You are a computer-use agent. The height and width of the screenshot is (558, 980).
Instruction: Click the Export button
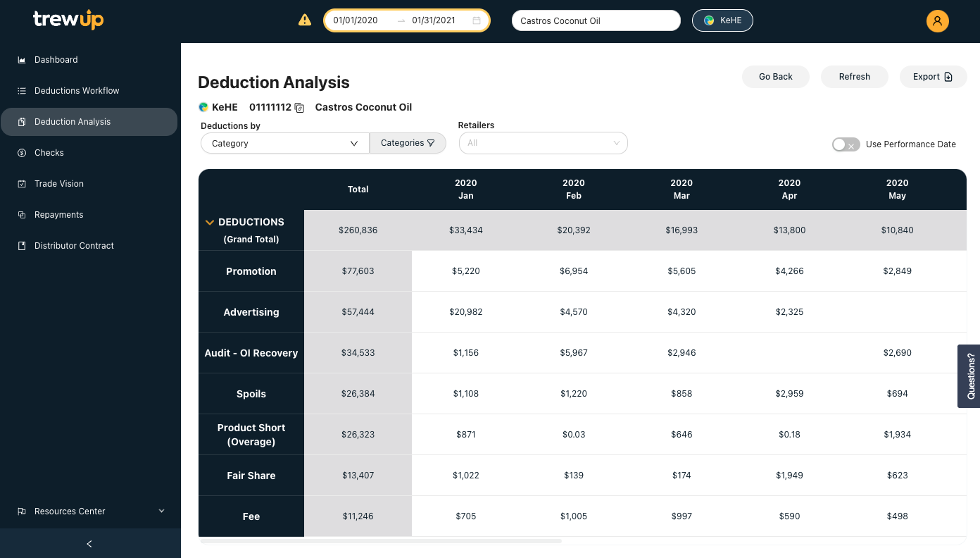pos(933,77)
